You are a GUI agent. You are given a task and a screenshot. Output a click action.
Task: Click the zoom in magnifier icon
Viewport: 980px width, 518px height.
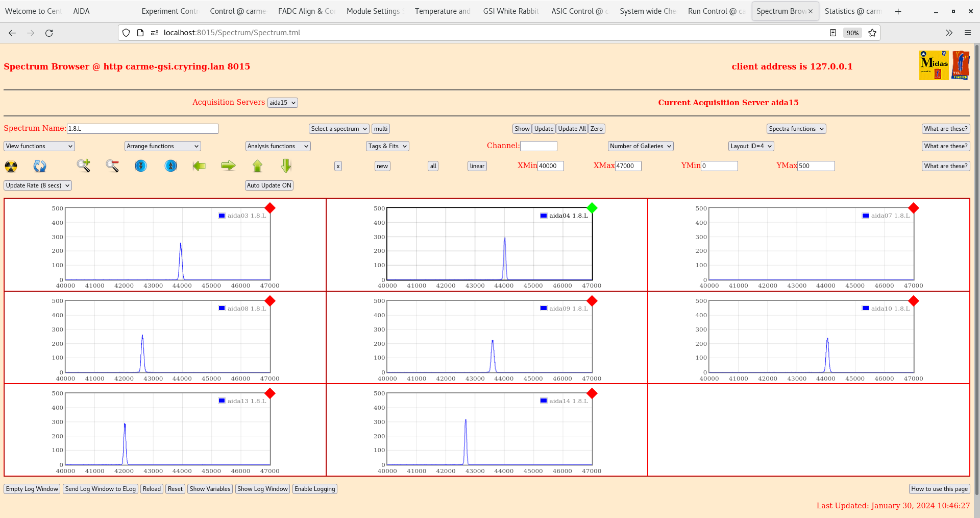(x=84, y=166)
